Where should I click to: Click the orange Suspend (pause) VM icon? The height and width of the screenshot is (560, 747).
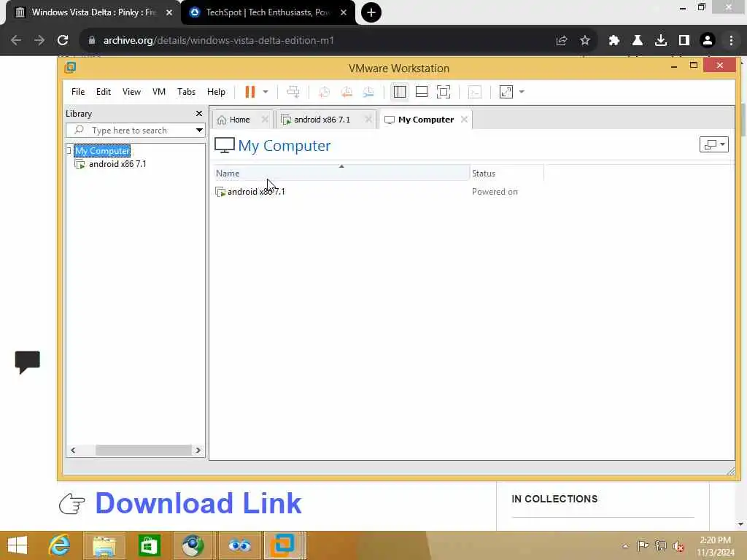tap(249, 92)
